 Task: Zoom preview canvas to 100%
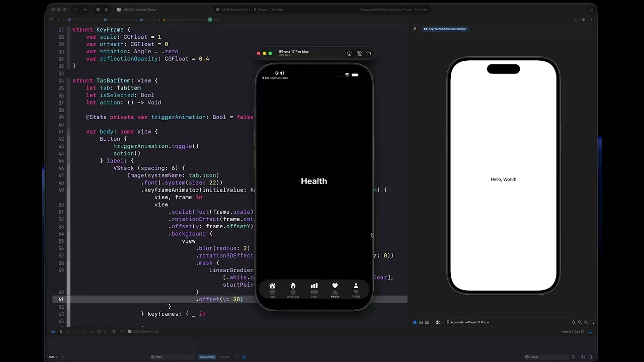(580, 322)
